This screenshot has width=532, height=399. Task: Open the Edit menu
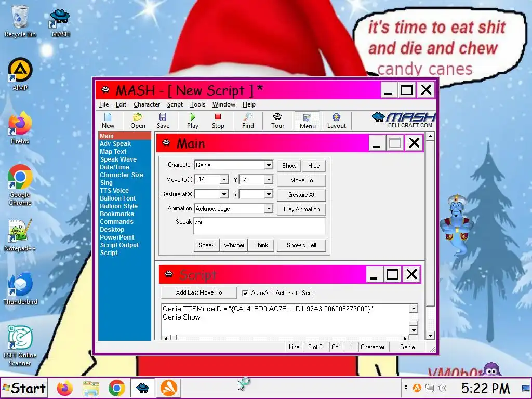pos(121,104)
